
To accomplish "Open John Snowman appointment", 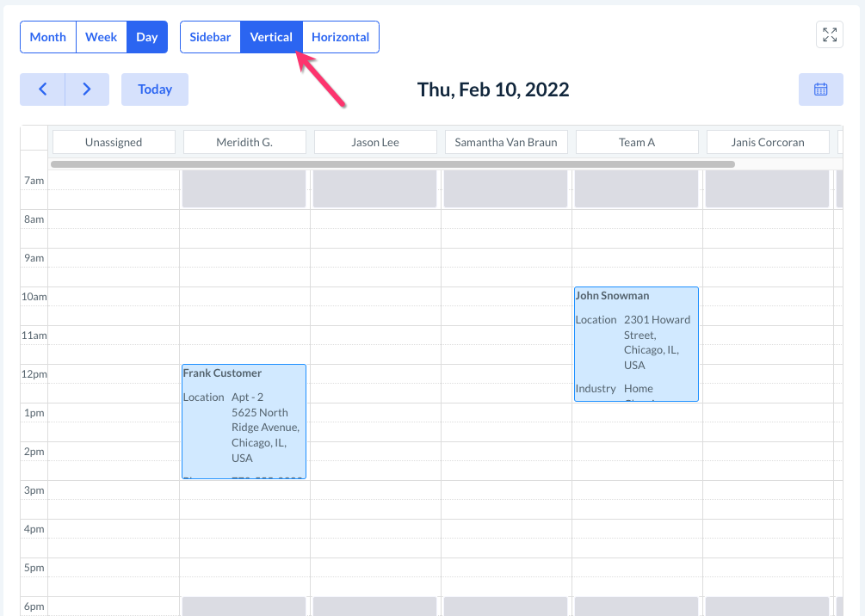I will point(636,344).
